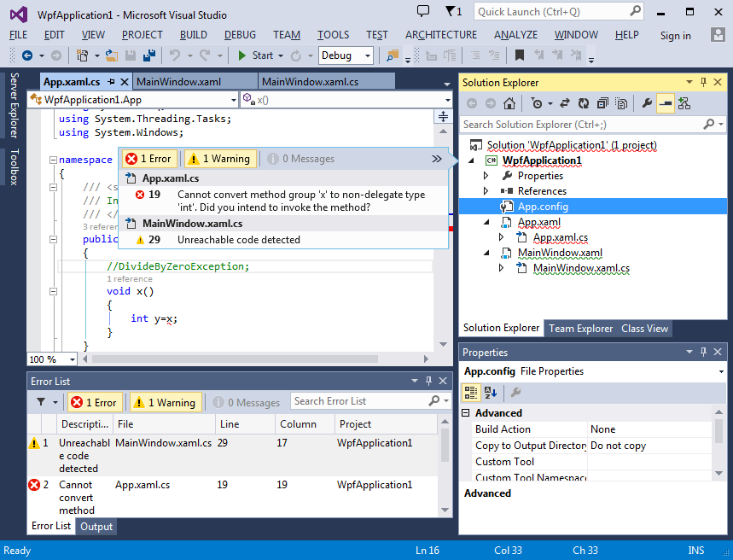Click the Refresh icon in Solution Explorer

coord(585,102)
